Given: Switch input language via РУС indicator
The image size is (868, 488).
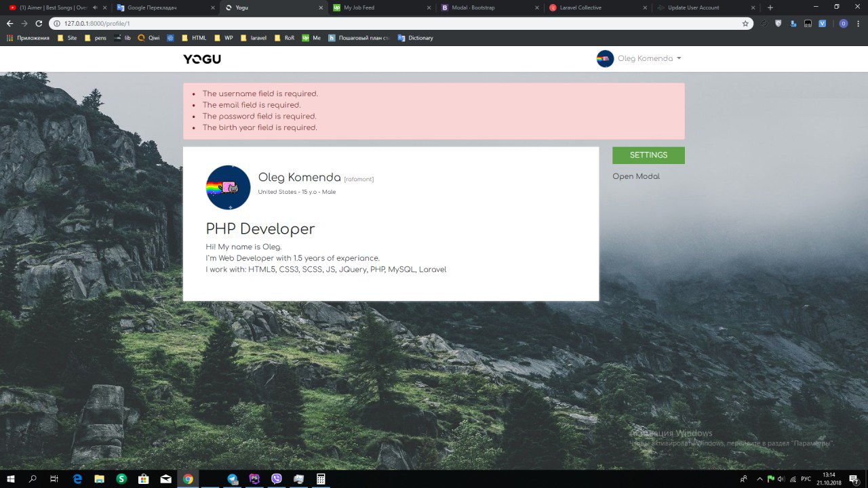Looking at the screenshot, I should (806, 479).
